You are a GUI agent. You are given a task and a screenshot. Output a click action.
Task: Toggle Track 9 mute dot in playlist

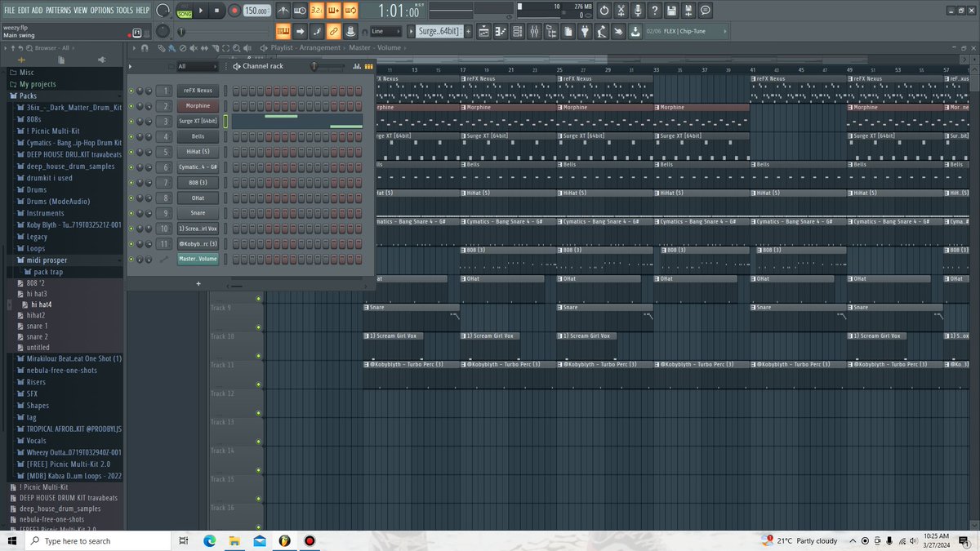click(259, 327)
